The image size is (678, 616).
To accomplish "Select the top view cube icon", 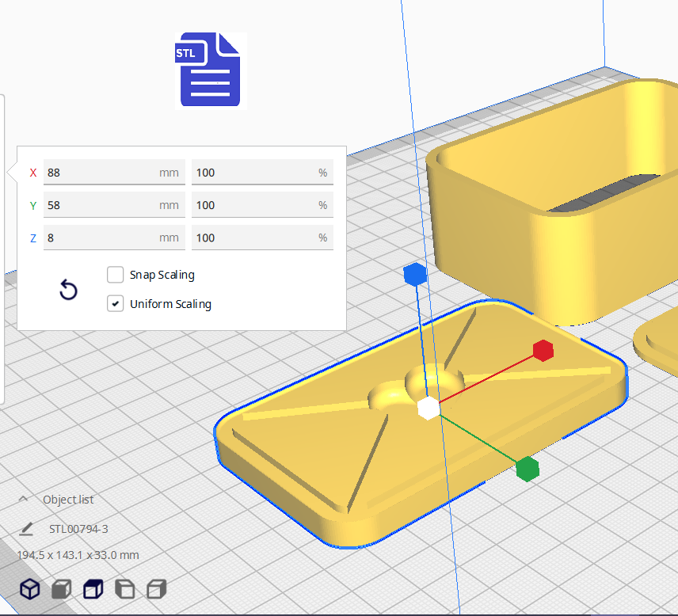I will coord(93,589).
